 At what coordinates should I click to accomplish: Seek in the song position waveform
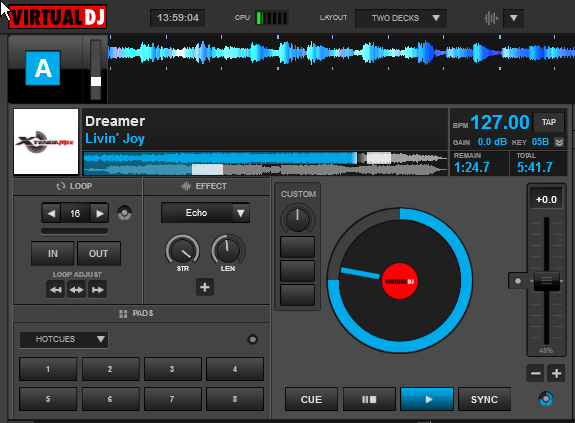[x=265, y=163]
